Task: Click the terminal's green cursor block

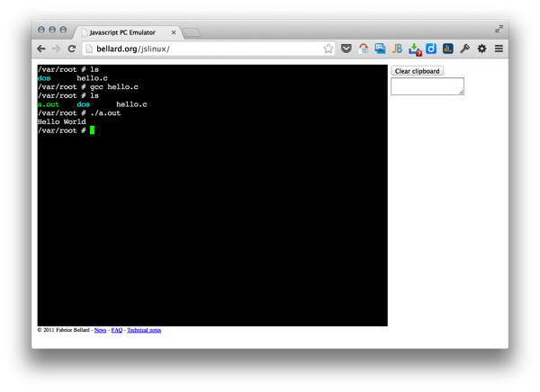Action: [x=92, y=130]
